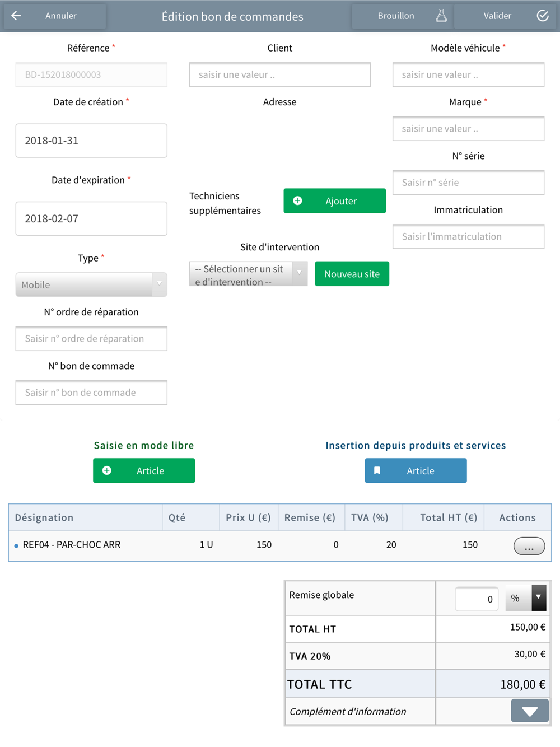This screenshot has height=747, width=560.
Task: Click the checkmark circle icon beside Valider
Action: click(x=543, y=16)
